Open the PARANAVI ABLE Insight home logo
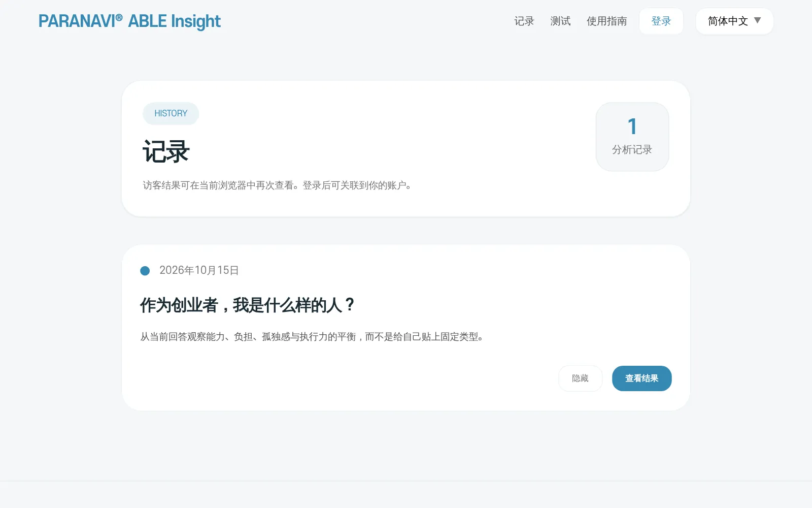 [129, 21]
